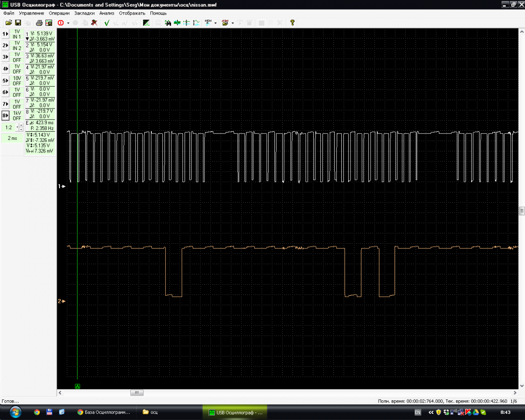Print the oscillogram using the printer icon
The width and height of the screenshot is (525, 420).
(39, 22)
